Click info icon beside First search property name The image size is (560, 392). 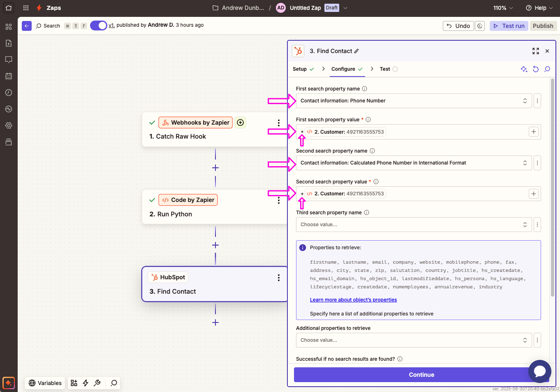click(365, 89)
